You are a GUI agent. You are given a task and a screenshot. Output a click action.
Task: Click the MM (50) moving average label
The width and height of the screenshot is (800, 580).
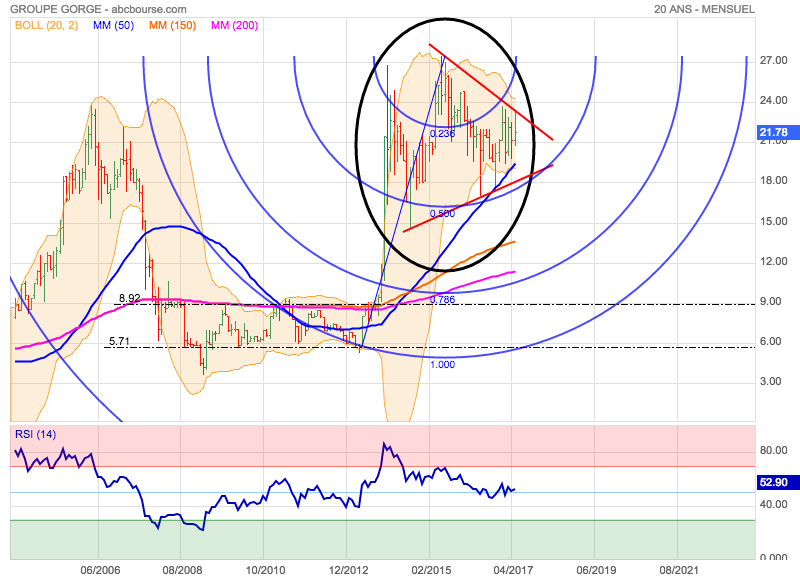click(x=113, y=25)
